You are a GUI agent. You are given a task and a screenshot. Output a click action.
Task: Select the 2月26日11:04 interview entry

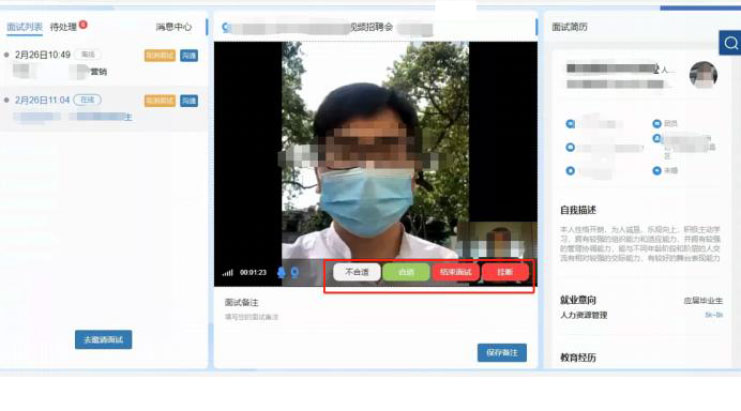click(x=103, y=109)
